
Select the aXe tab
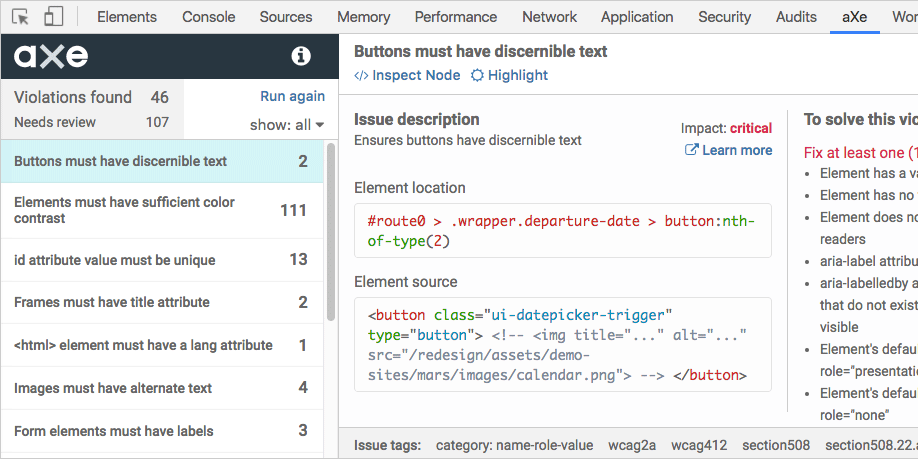click(854, 17)
